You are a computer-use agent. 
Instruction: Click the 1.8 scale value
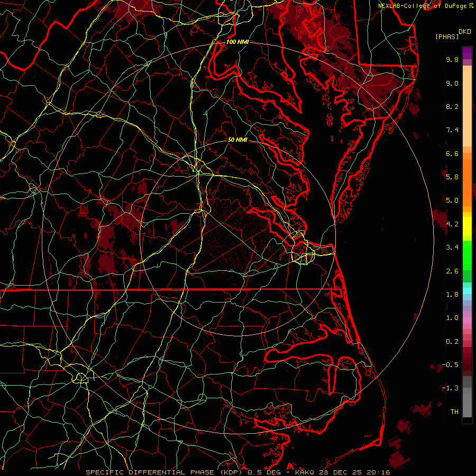click(x=452, y=295)
